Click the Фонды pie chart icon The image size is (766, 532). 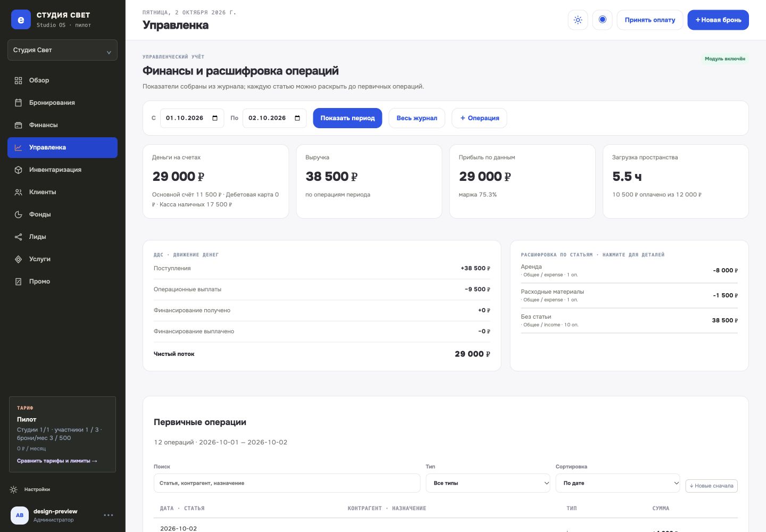click(x=18, y=214)
